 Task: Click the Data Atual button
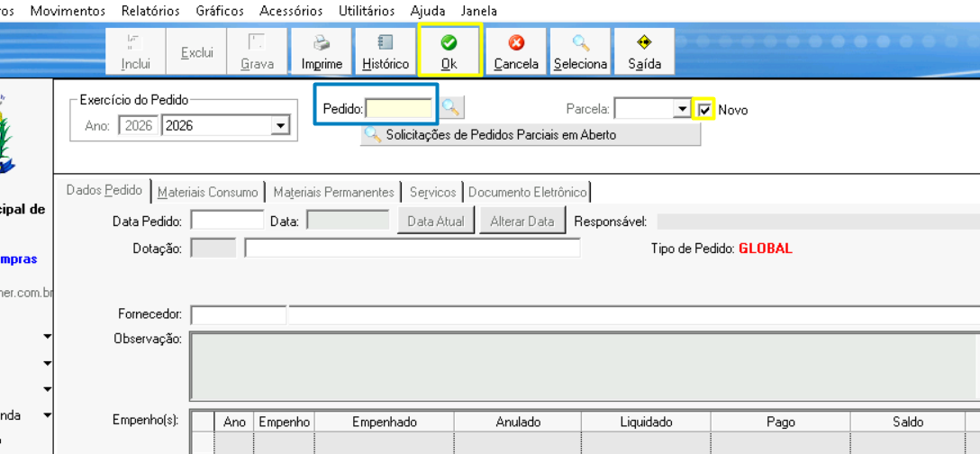436,221
